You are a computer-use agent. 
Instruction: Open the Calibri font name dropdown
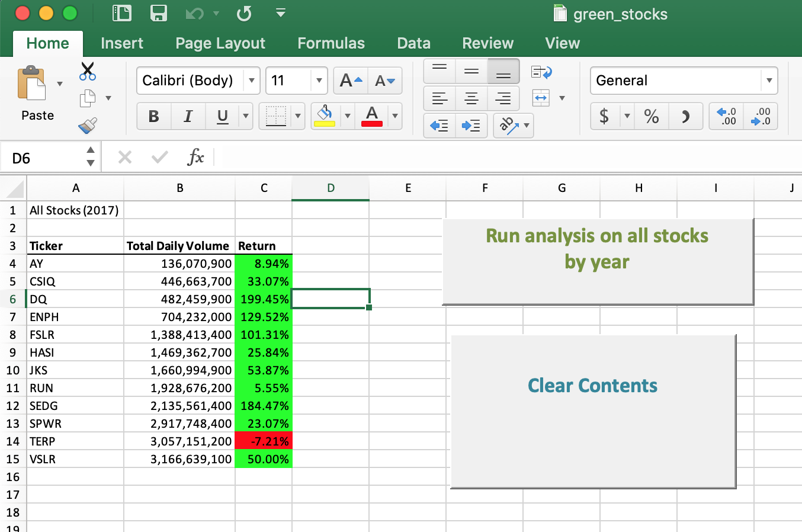pyautogui.click(x=252, y=81)
